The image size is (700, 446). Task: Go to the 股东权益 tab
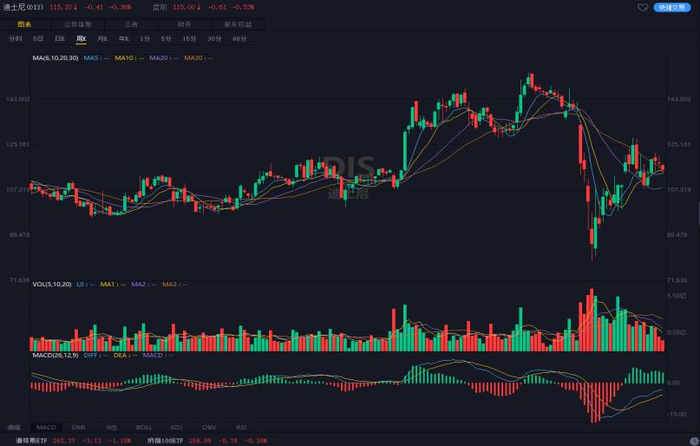pyautogui.click(x=238, y=22)
